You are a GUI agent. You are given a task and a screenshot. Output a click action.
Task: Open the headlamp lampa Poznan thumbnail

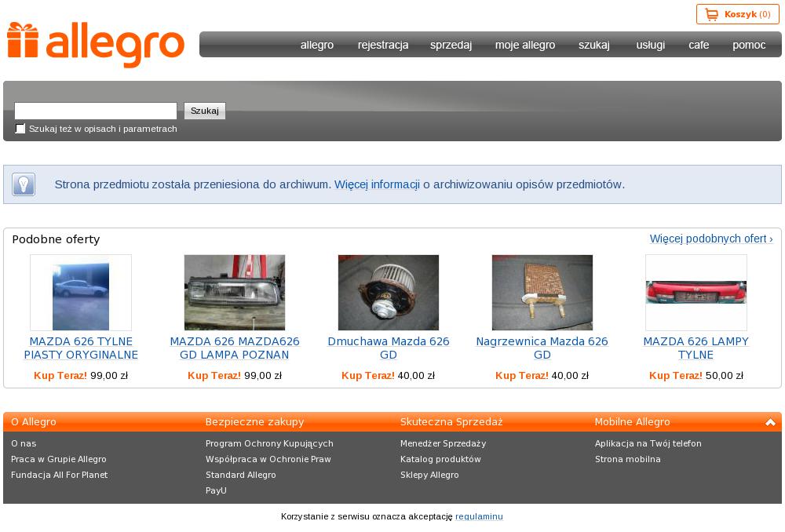click(235, 293)
